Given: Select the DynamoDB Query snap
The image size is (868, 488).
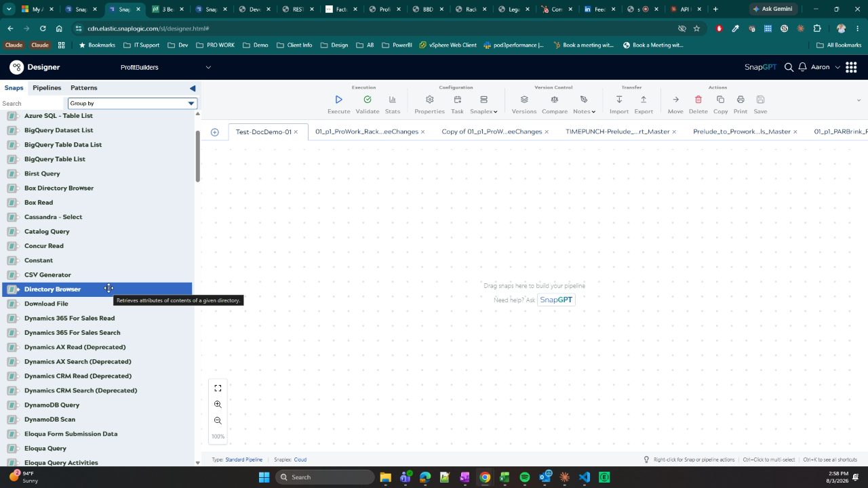Looking at the screenshot, I should coord(52,405).
